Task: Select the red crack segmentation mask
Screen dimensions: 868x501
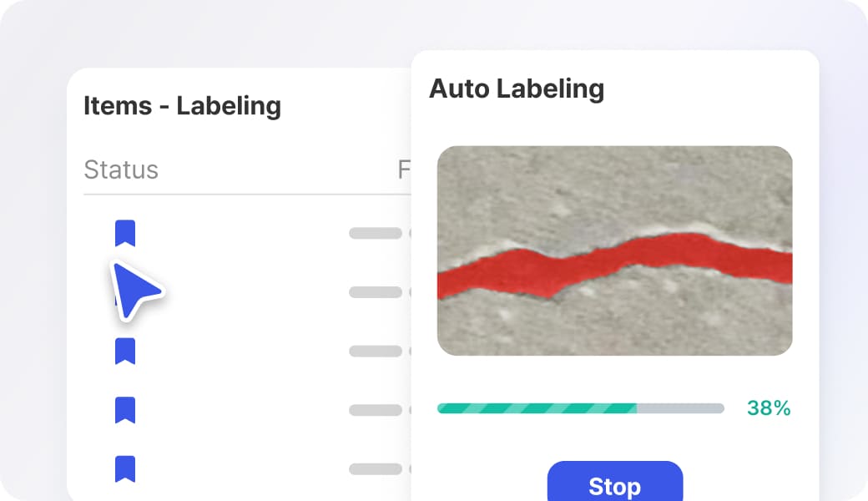Action: click(x=615, y=265)
